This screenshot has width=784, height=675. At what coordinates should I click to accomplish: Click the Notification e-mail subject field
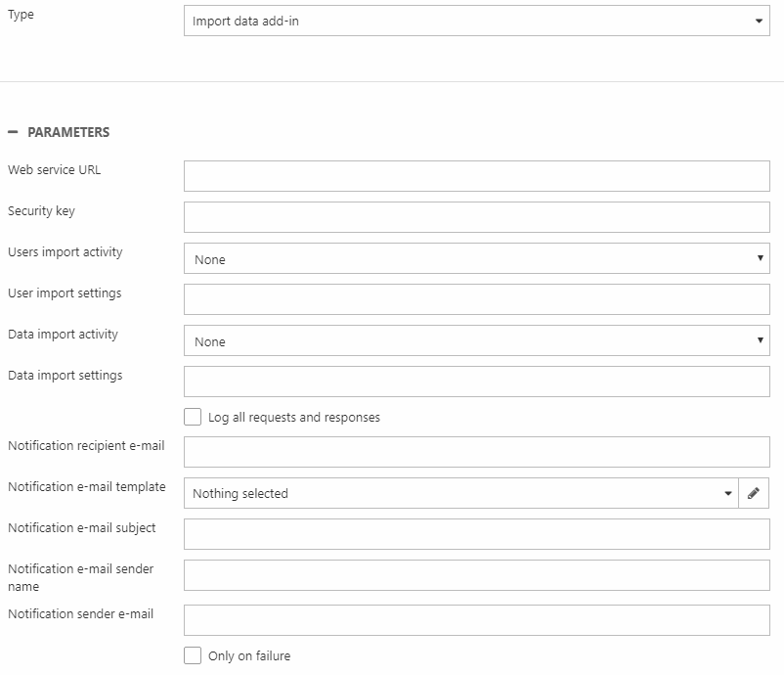pos(476,534)
